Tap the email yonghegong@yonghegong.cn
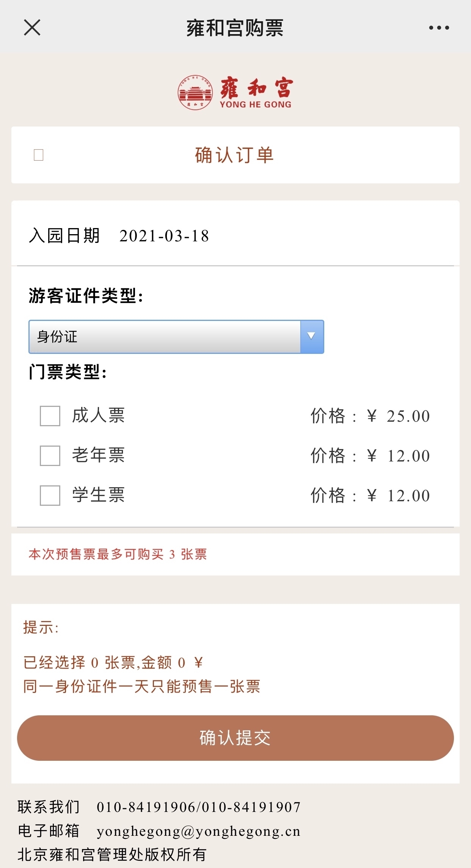 (x=198, y=831)
